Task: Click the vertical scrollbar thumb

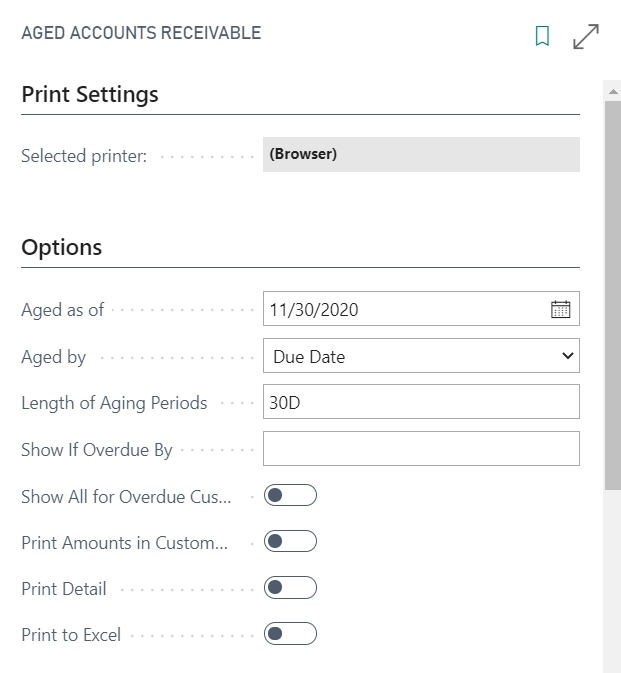Action: point(613,295)
